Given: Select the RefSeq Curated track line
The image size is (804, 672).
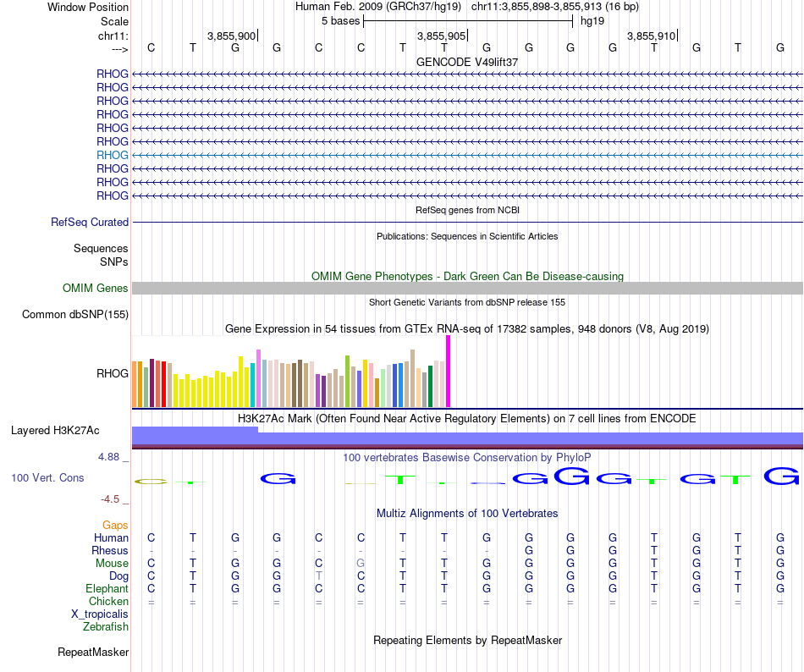Looking at the screenshot, I should point(467,222).
